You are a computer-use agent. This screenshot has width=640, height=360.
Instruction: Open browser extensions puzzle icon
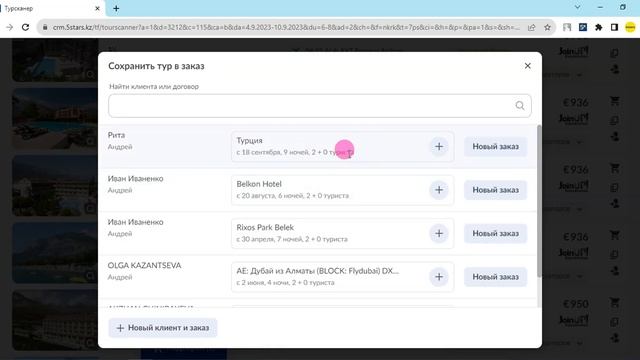point(598,27)
